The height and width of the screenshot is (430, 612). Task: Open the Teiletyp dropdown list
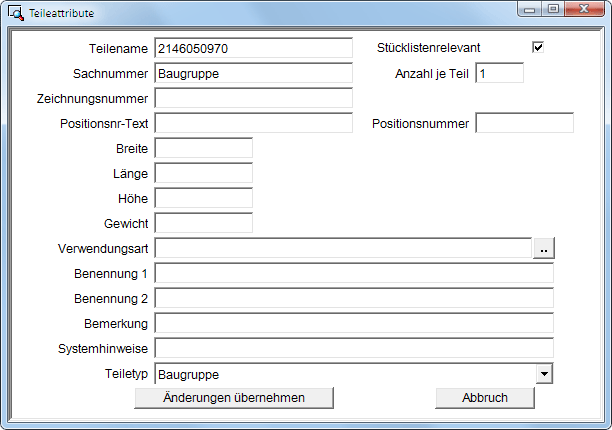pos(544,374)
